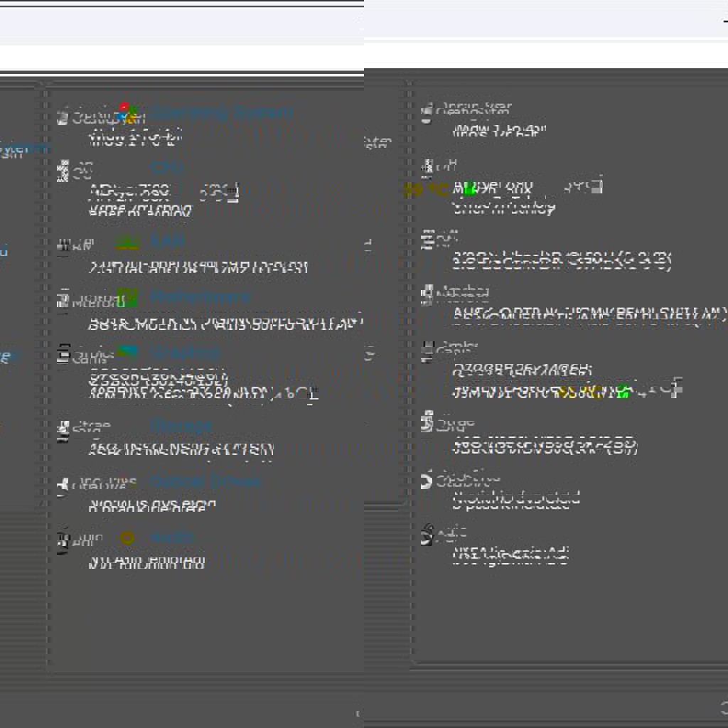Click green Graphics temperature indicator in right window
The image size is (728, 728).
pos(623,390)
